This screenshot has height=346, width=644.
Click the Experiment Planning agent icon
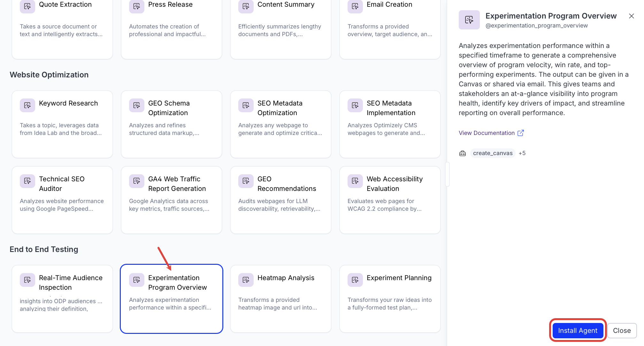pyautogui.click(x=355, y=280)
